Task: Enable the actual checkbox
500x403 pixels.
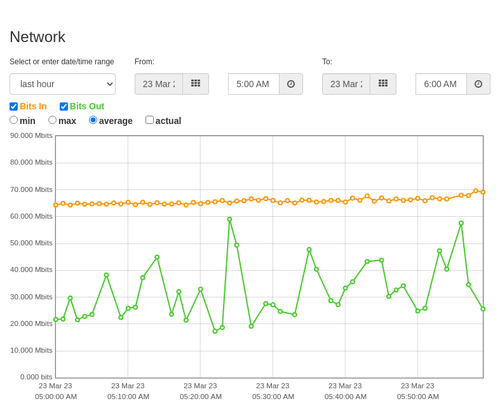Action: coord(150,120)
